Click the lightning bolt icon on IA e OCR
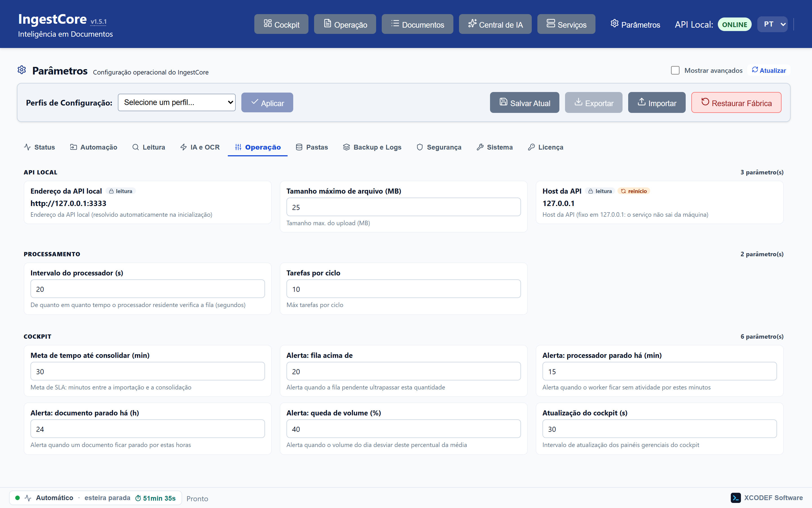812x508 pixels. [184, 147]
